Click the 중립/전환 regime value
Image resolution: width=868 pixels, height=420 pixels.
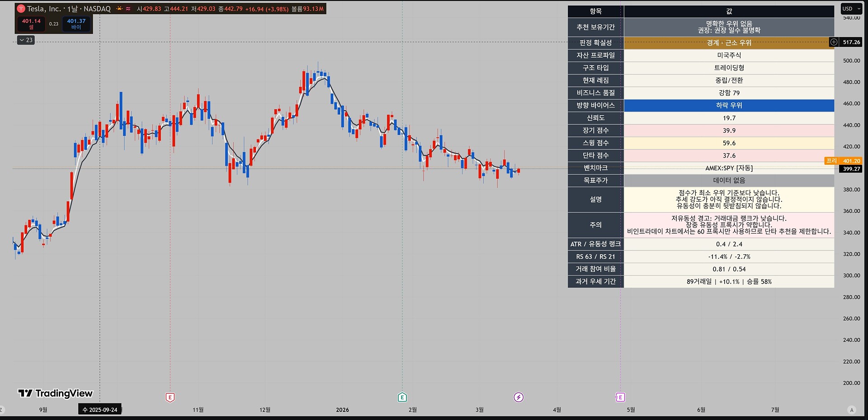point(729,80)
